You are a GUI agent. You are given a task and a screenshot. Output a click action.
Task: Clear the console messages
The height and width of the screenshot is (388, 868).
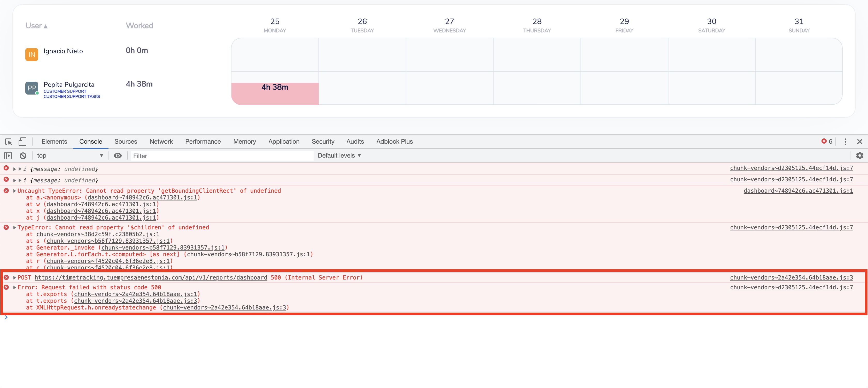(23, 156)
